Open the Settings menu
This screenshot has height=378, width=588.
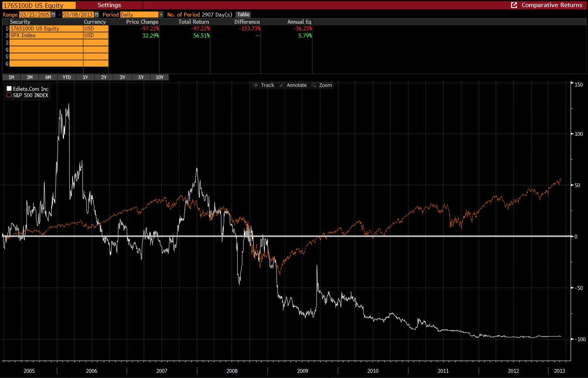(109, 5)
